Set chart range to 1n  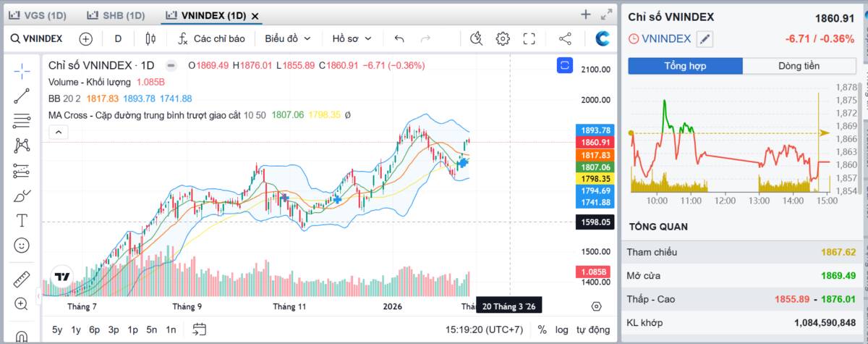pyautogui.click(x=171, y=330)
